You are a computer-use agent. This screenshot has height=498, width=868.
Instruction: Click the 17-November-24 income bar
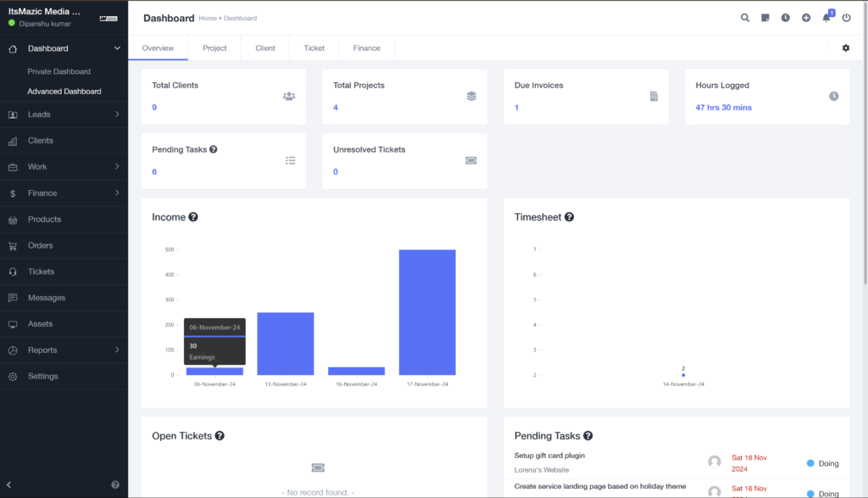[427, 312]
